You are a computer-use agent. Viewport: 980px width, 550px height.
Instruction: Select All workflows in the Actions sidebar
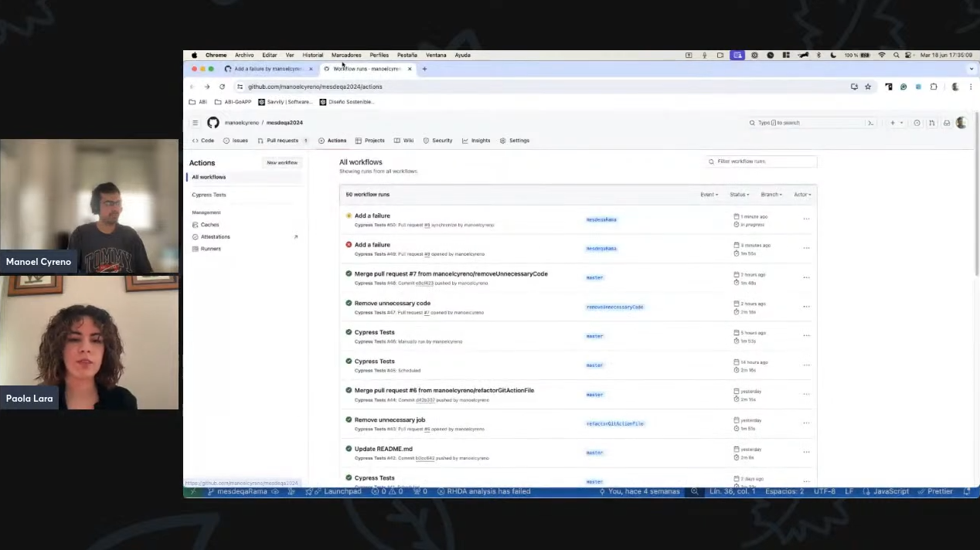click(x=246, y=177)
